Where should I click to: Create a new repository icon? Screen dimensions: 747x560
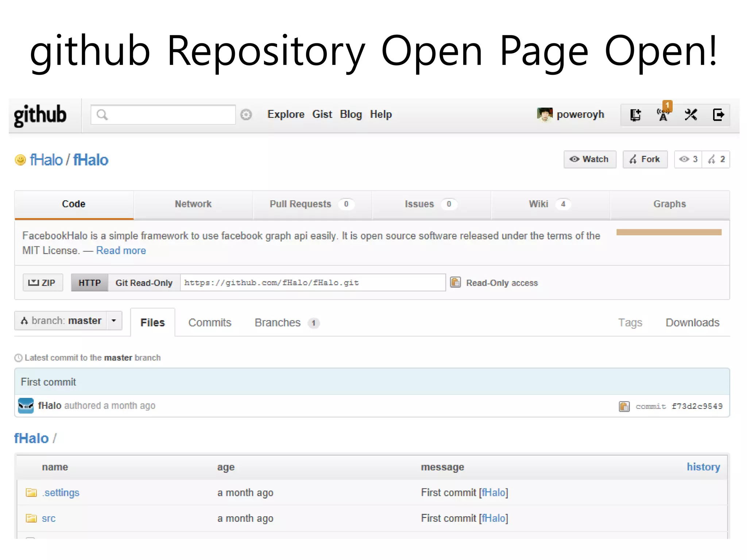635,115
